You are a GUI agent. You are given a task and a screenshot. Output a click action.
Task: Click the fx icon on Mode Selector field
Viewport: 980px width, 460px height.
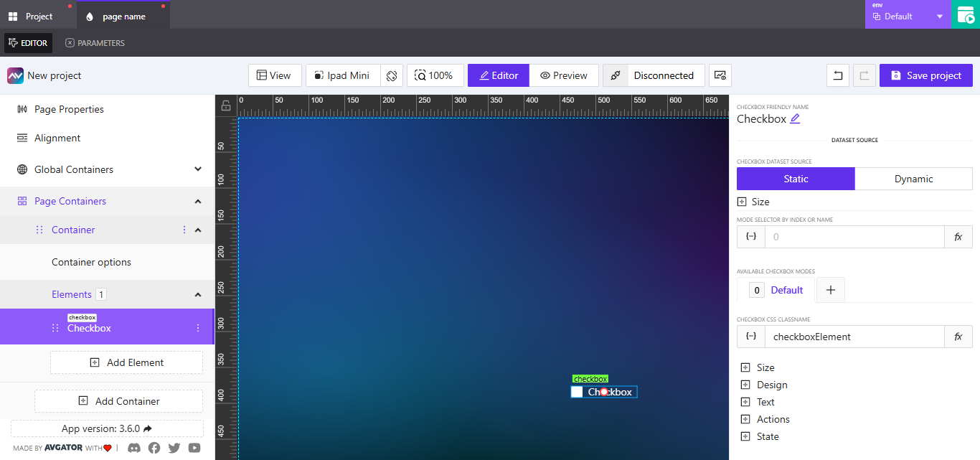tap(958, 236)
